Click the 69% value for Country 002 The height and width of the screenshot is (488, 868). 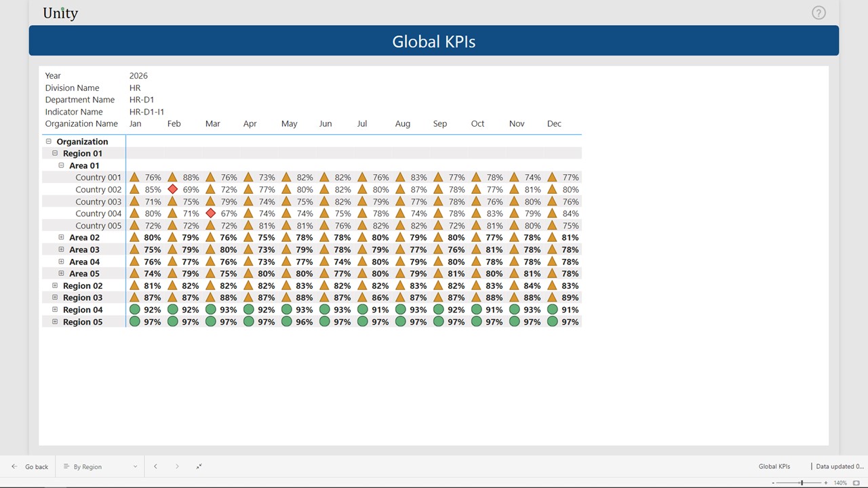tap(191, 190)
